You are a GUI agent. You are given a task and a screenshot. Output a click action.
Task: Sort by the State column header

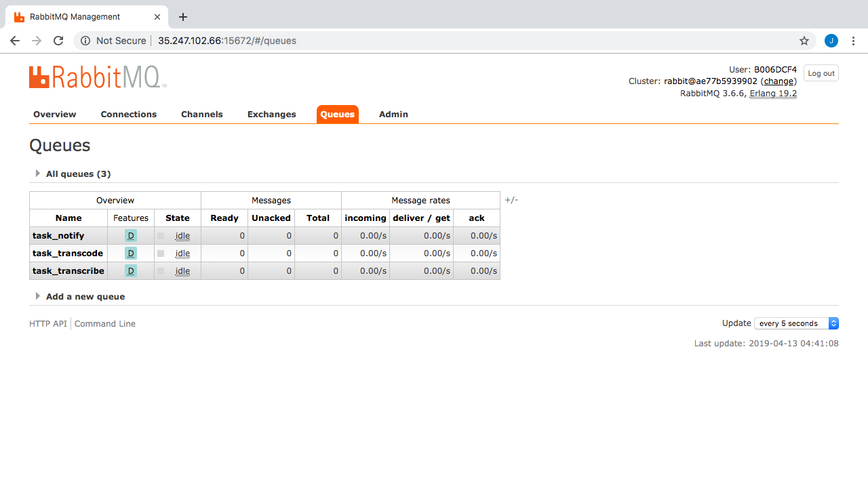[x=178, y=218]
